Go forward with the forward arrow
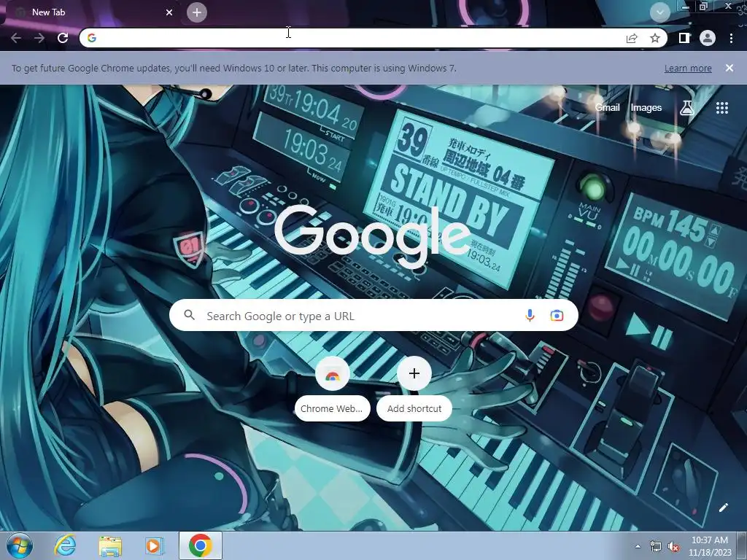Screen dimensions: 747x560 (x=39, y=38)
